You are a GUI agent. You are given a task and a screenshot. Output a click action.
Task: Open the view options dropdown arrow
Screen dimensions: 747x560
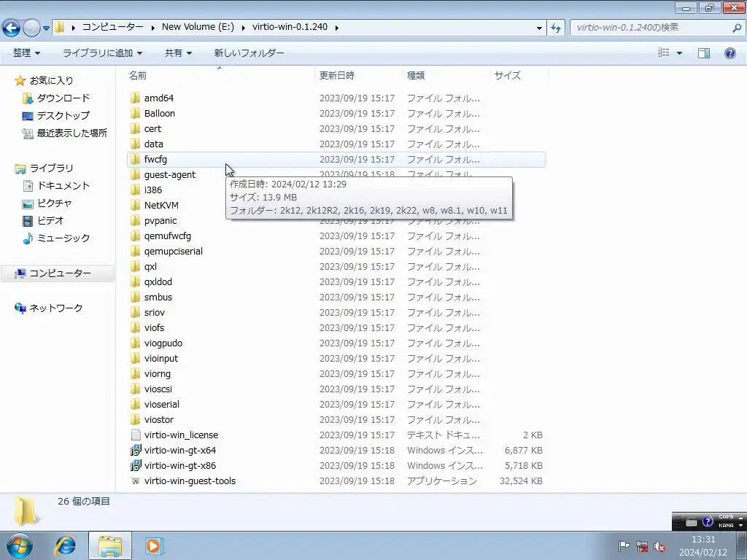[679, 52]
